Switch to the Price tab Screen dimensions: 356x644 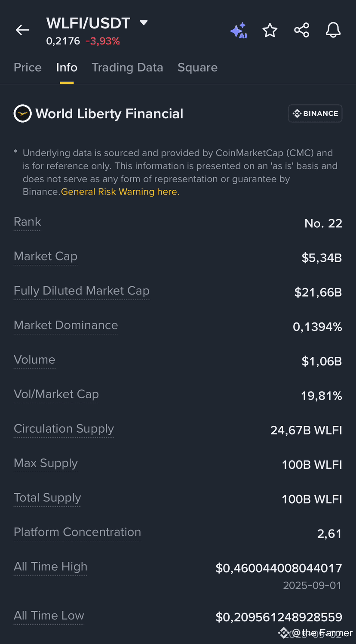tap(28, 68)
